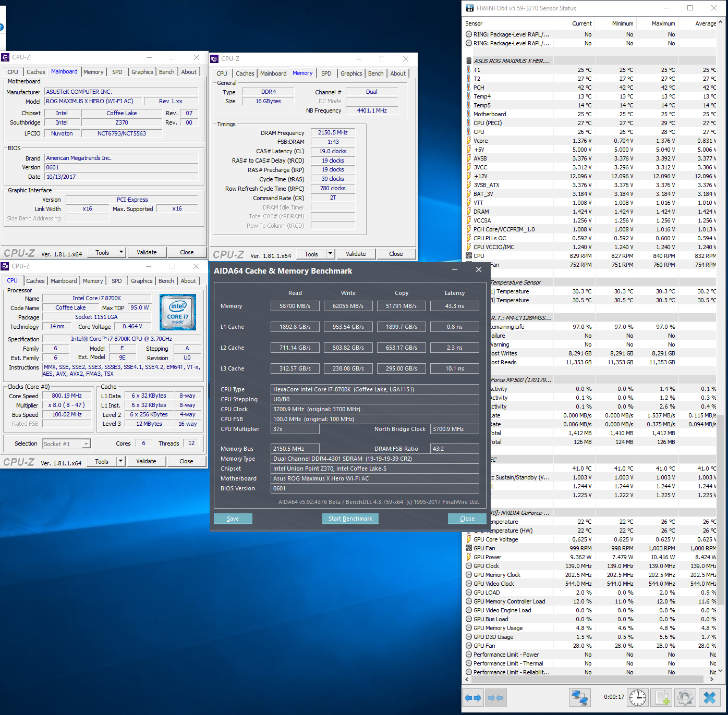Click the lightning icon beside GPU Power row
This screenshot has height=715, width=728.
pyautogui.click(x=469, y=557)
